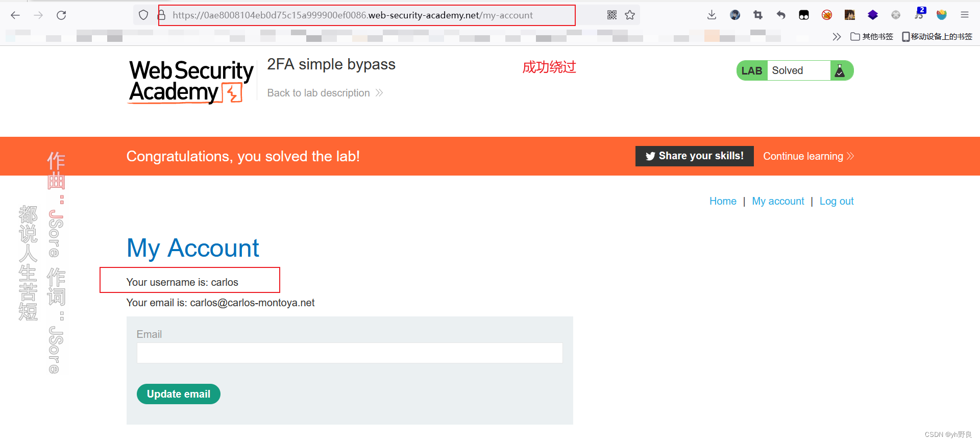Click the green LAB badge label

(x=752, y=70)
